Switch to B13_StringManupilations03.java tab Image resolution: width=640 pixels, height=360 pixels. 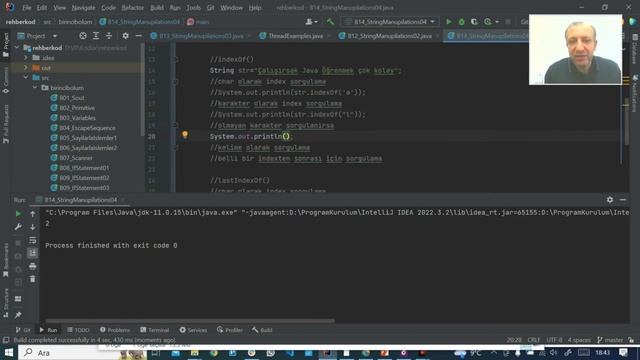click(x=201, y=36)
